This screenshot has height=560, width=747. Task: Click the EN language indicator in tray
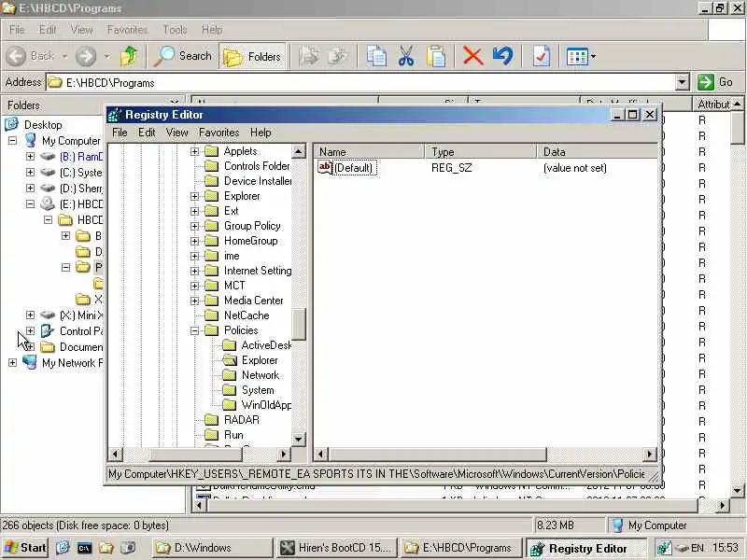pos(698,548)
